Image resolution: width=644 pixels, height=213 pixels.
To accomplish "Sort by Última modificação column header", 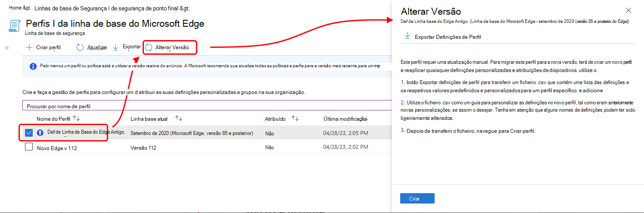I will [x=345, y=119].
